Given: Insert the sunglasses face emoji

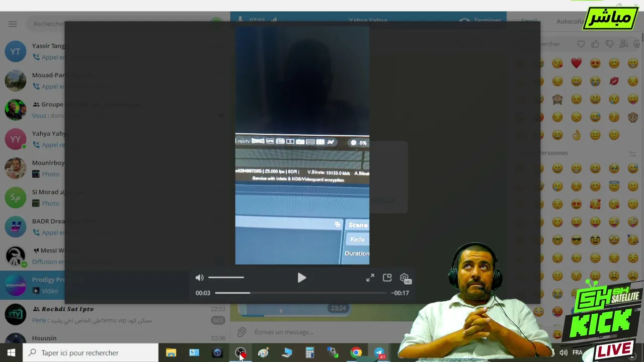Looking at the screenshot, I should [x=576, y=240].
